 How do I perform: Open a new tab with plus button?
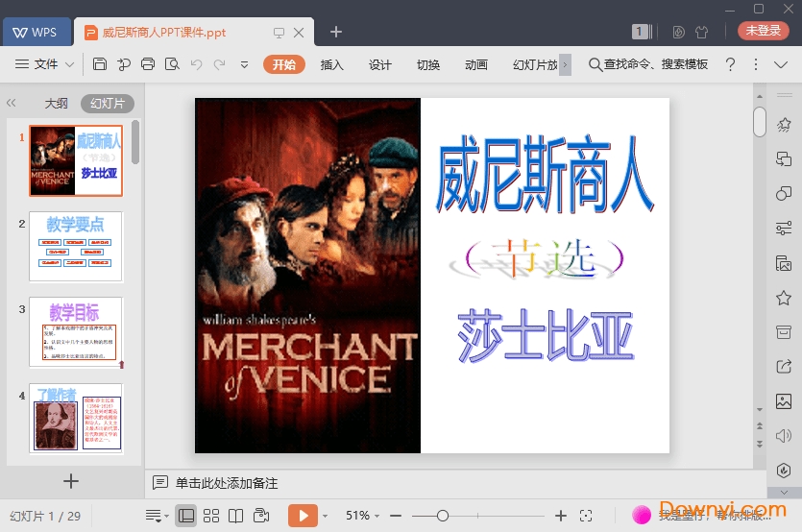coord(335,32)
